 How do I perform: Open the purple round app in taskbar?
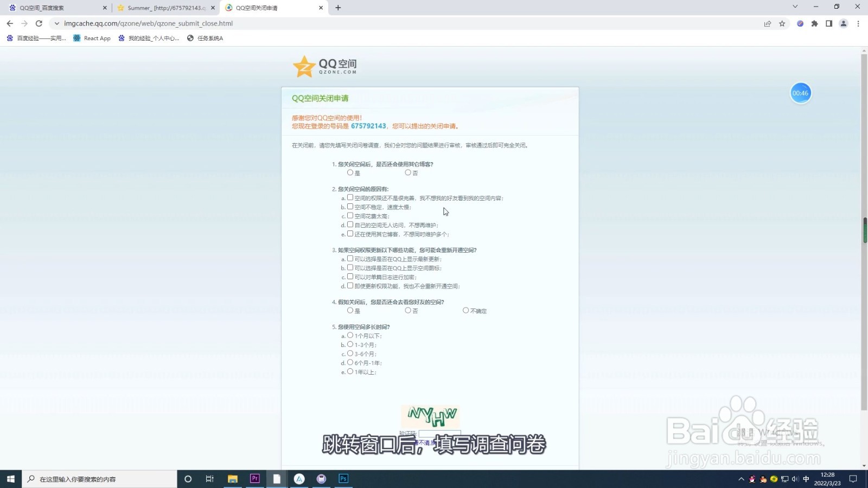click(322, 479)
